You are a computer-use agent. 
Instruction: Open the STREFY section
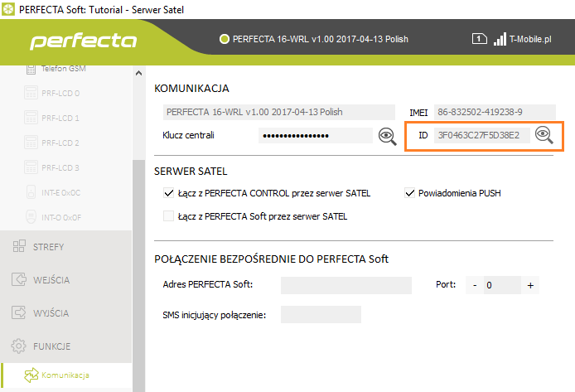coord(66,247)
